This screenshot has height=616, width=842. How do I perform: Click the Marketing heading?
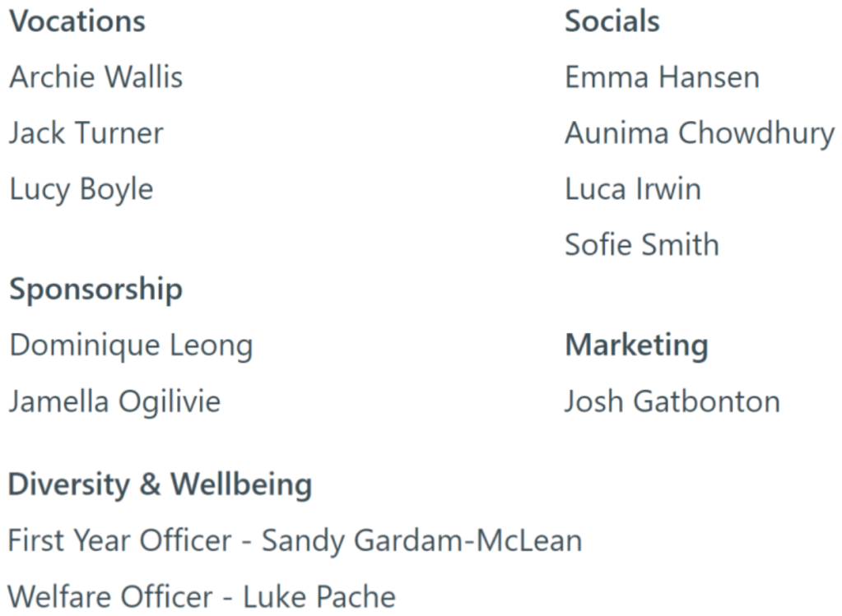pos(636,345)
